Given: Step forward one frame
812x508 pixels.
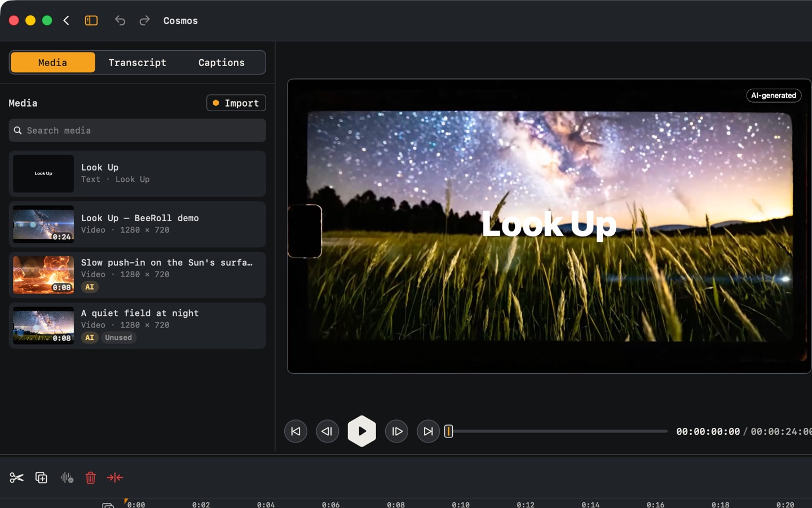Looking at the screenshot, I should pos(396,431).
